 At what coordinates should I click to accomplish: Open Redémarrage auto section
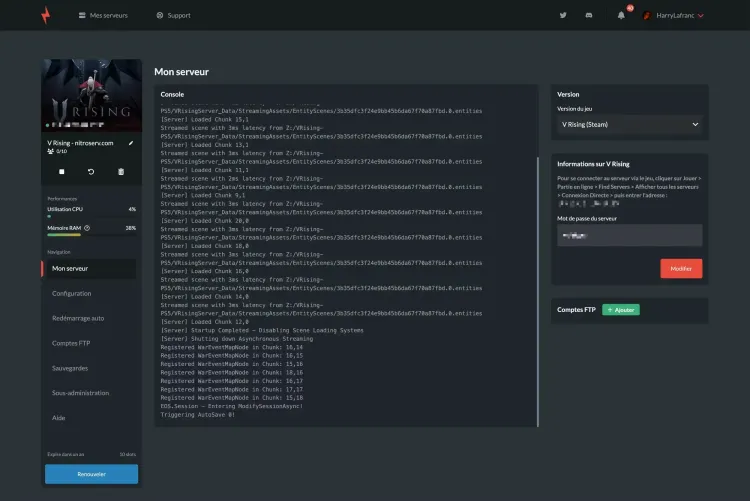[x=78, y=318]
